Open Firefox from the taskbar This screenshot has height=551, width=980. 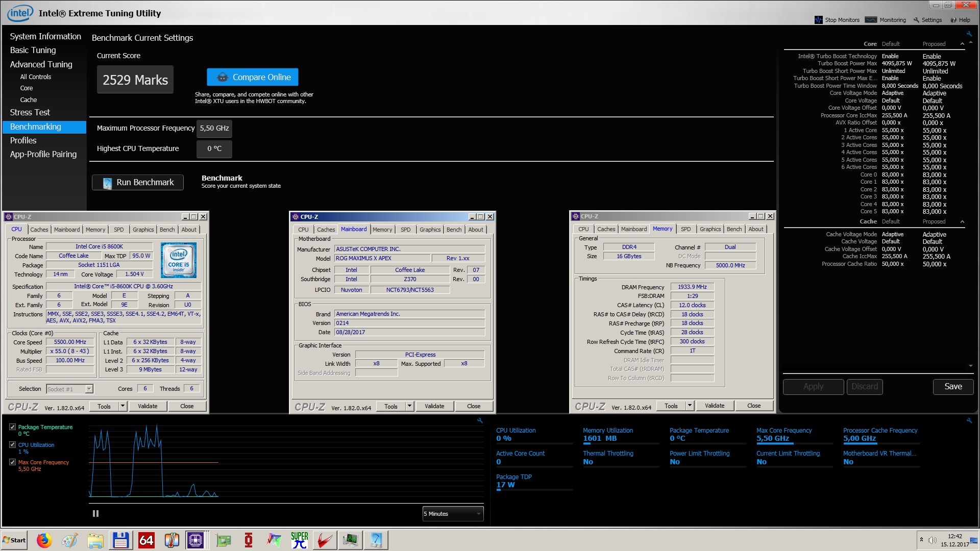(x=44, y=540)
